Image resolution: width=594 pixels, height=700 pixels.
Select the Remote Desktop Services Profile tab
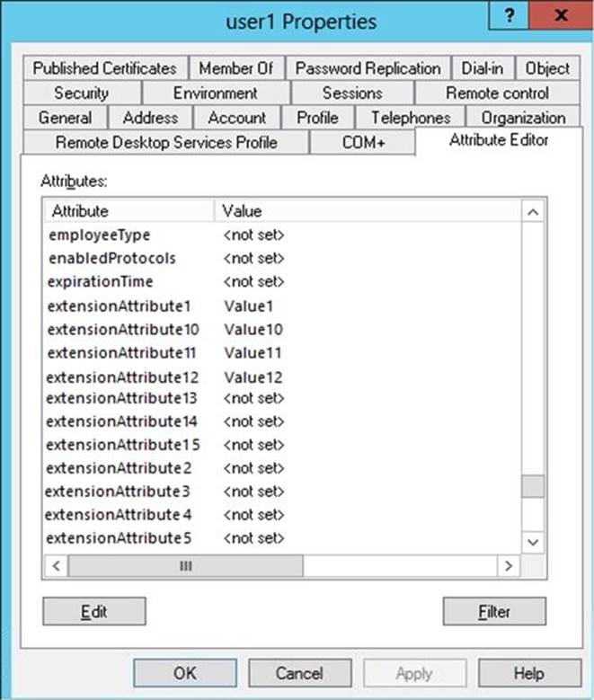pyautogui.click(x=166, y=142)
